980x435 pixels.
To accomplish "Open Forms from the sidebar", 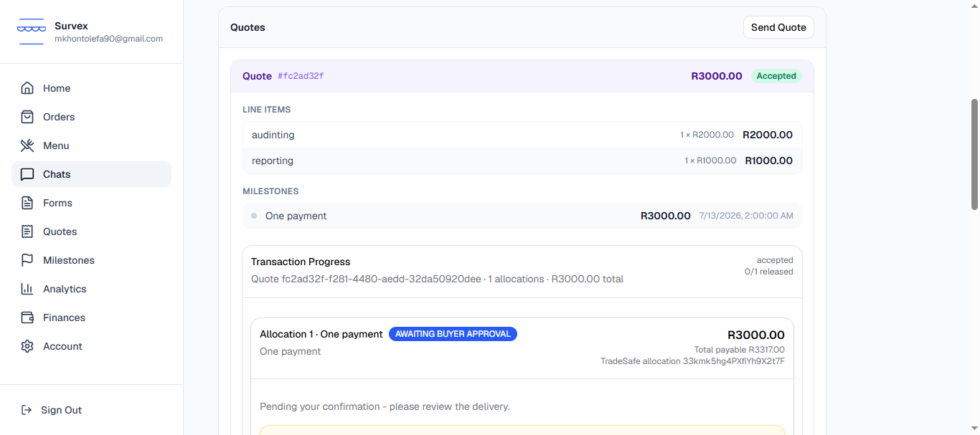I will [x=91, y=203].
